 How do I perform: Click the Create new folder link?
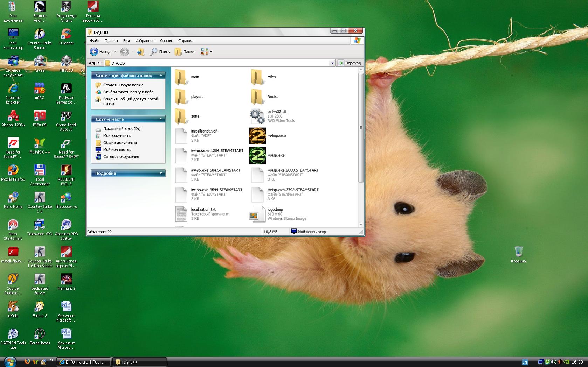(x=123, y=85)
